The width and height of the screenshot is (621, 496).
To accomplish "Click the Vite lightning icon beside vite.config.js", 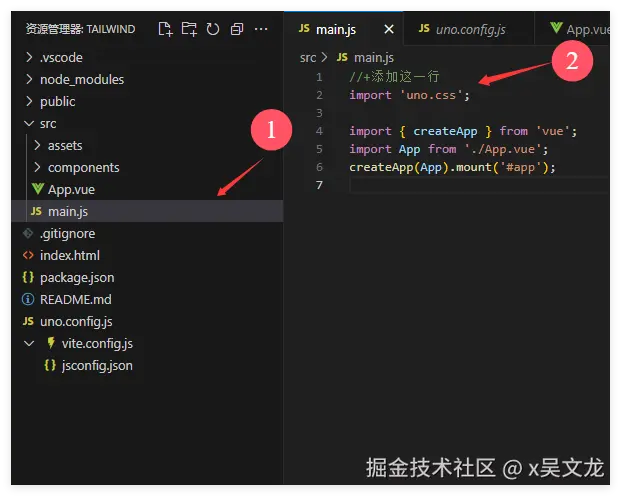I will click(x=51, y=343).
